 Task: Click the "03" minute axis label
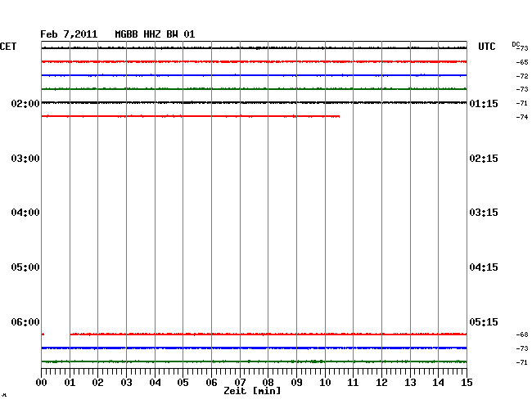(x=127, y=383)
